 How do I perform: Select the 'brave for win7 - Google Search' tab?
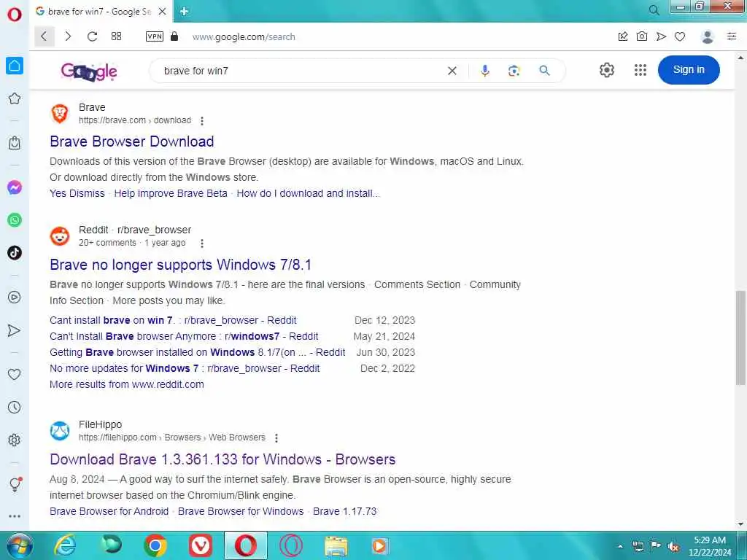coord(99,12)
